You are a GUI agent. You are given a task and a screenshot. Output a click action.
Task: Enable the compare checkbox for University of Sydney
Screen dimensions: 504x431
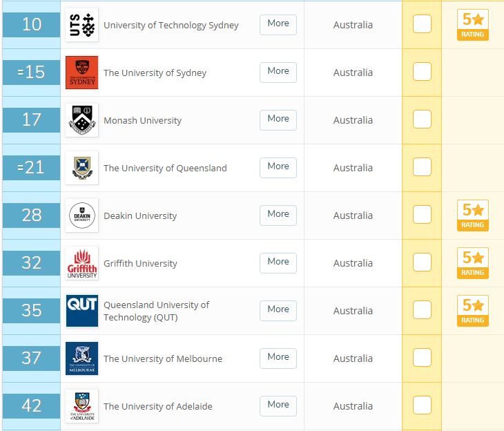[x=422, y=71]
